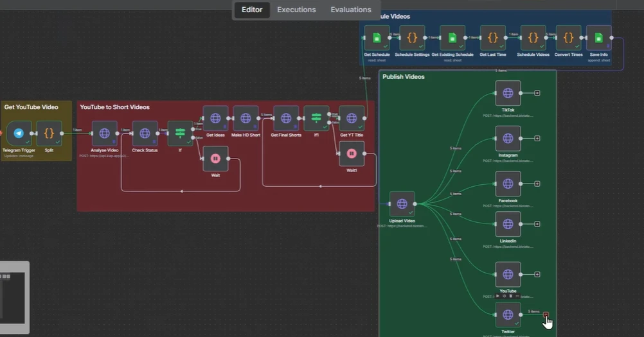
Task: Click the Save Info label text
Action: pyautogui.click(x=599, y=55)
